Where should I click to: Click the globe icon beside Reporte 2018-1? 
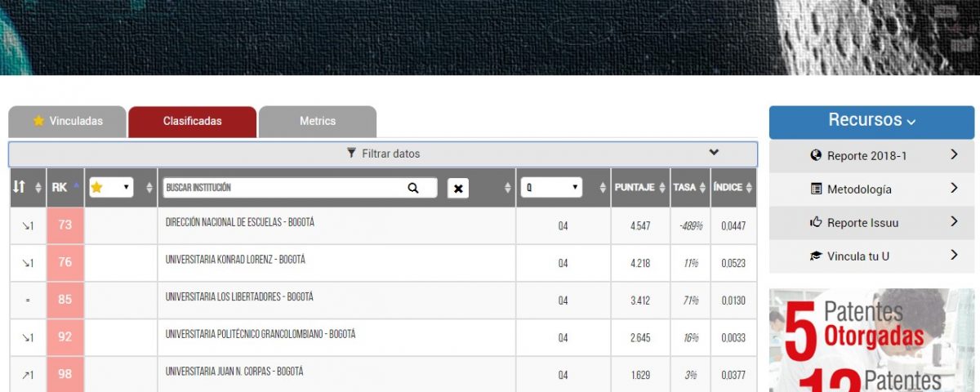(x=815, y=155)
